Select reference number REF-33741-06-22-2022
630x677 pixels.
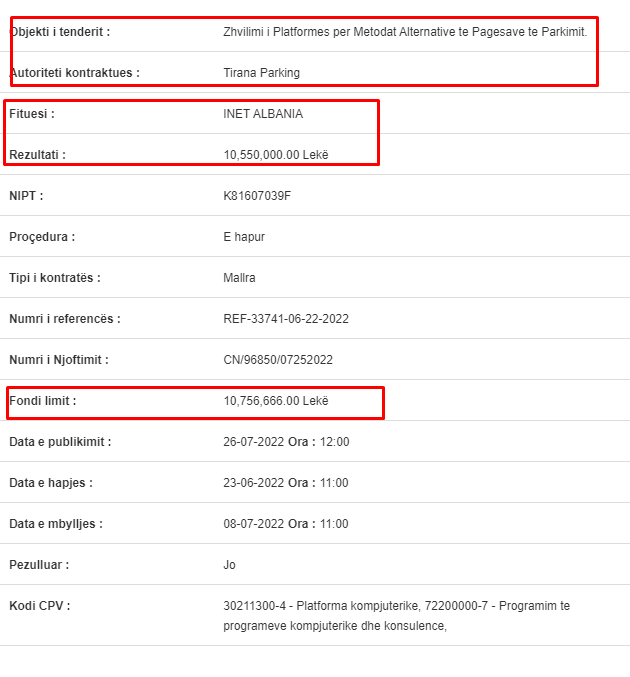point(286,319)
